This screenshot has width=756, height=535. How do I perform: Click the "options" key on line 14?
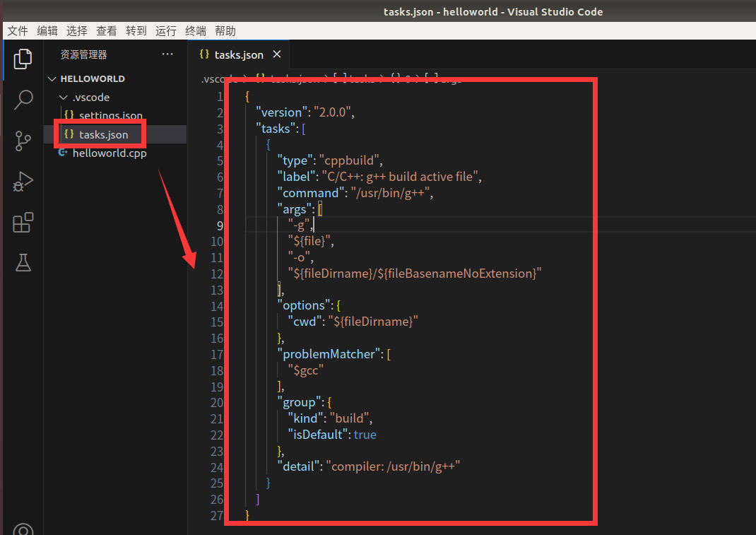click(x=304, y=305)
